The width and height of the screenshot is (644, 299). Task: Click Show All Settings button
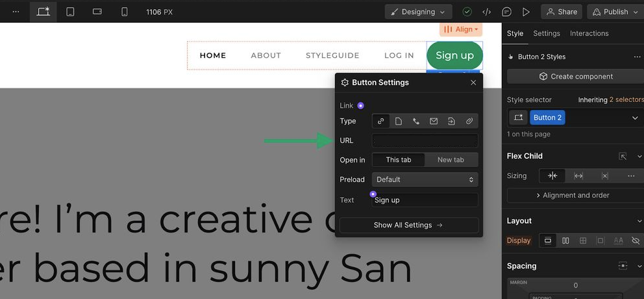408,225
